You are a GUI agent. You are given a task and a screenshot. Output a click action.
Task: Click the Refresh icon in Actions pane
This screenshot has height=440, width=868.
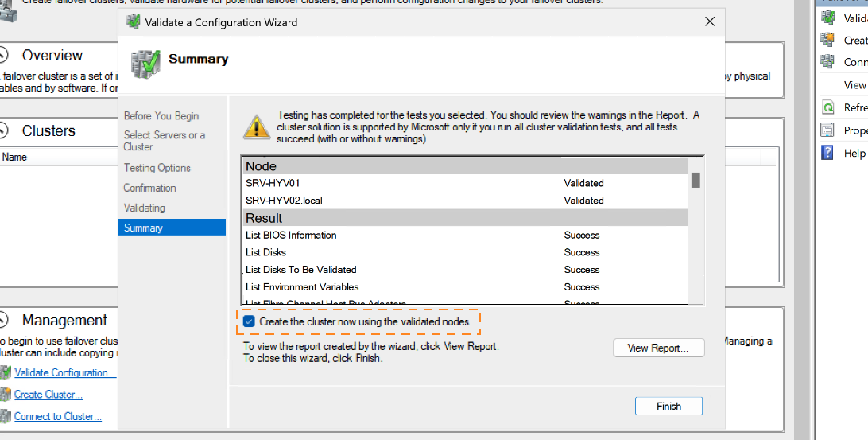(828, 107)
